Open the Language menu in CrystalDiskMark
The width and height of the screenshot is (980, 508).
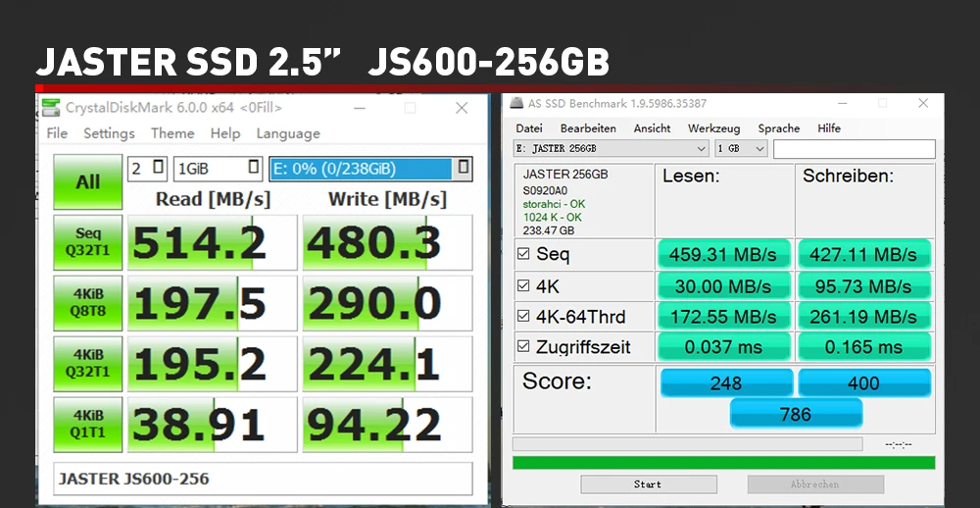tap(288, 133)
